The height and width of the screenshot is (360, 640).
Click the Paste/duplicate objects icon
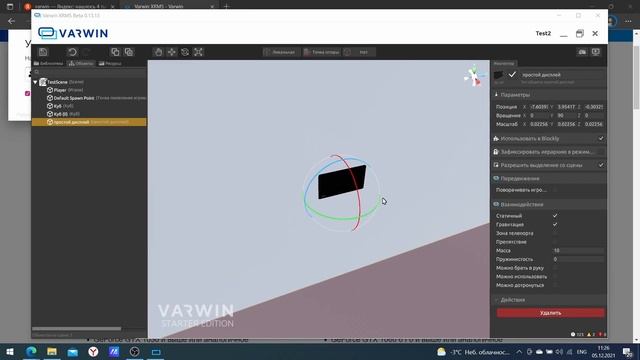129,52
